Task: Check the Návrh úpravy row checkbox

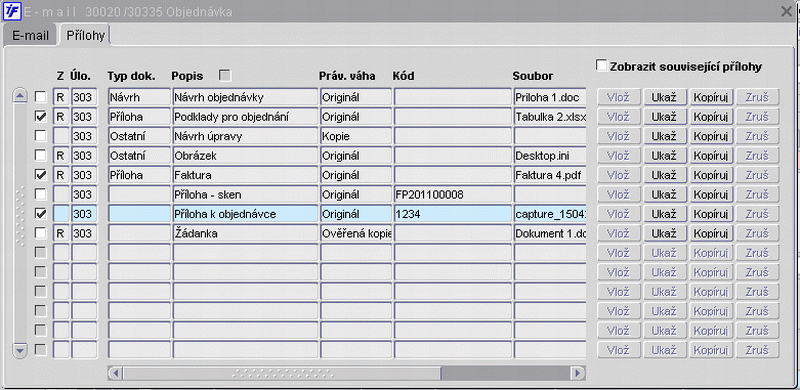Action: [40, 136]
